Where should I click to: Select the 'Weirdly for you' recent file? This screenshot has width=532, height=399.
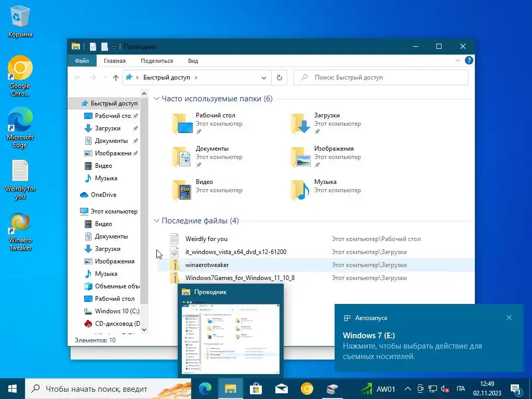point(316,239)
